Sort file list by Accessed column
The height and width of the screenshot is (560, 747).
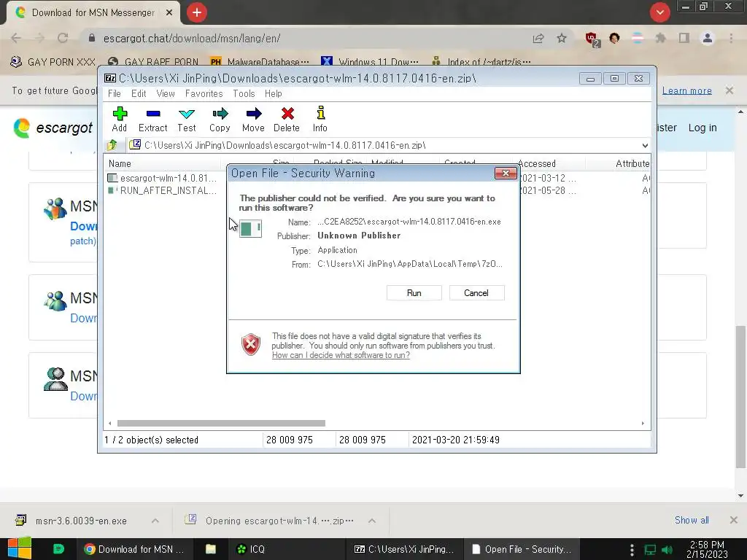pyautogui.click(x=536, y=163)
